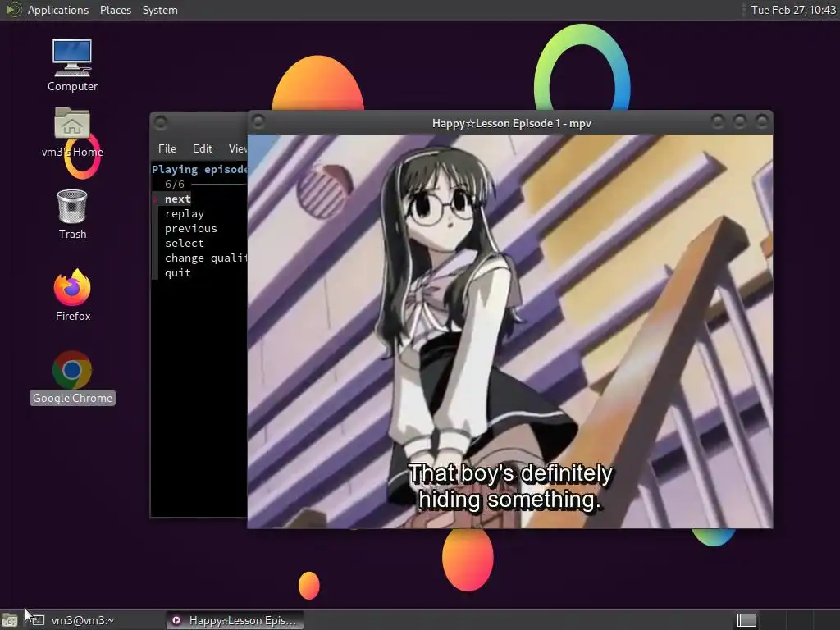Open the mpv window menu button

point(258,121)
